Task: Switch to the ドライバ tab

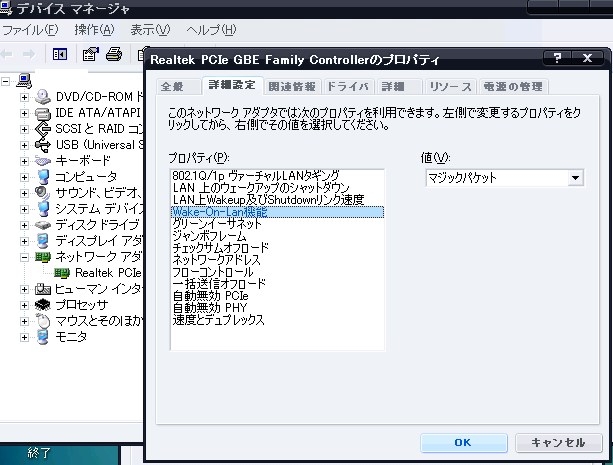Action: (348, 86)
